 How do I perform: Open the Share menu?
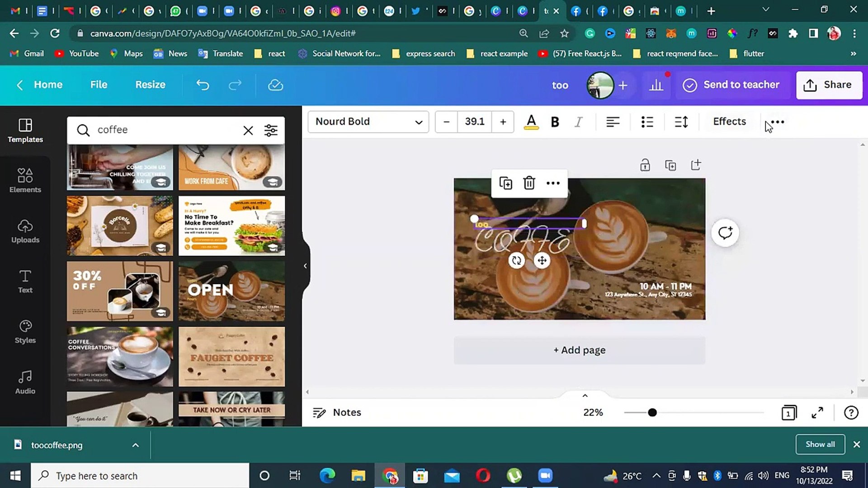829,85
